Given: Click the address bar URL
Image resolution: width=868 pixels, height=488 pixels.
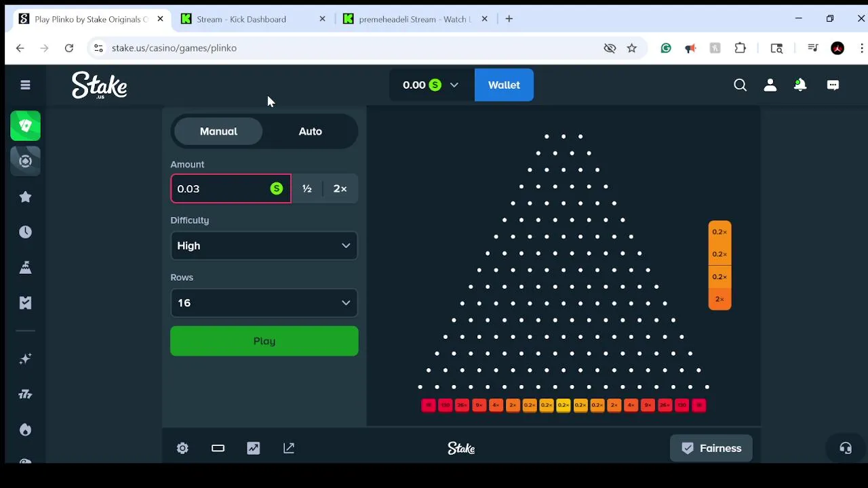Looking at the screenshot, I should coord(174,48).
